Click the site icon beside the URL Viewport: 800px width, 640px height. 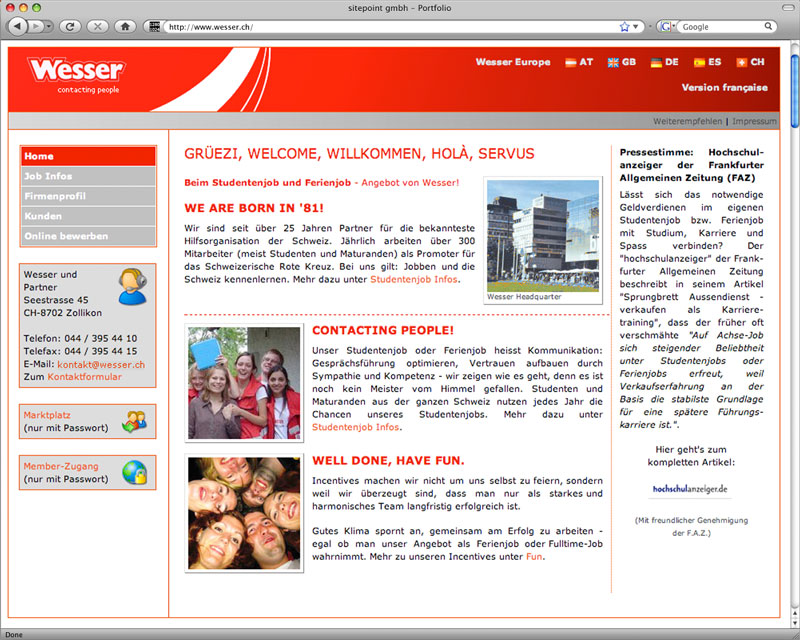154,27
